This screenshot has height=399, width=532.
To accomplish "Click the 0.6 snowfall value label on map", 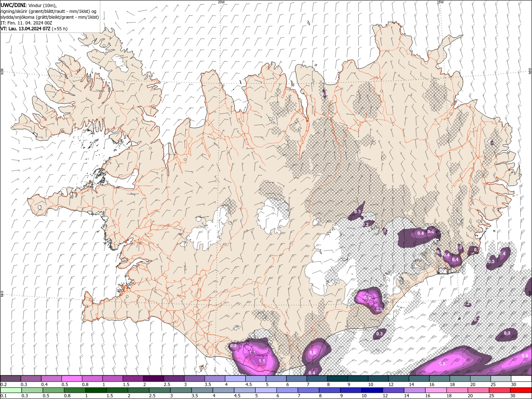I will pyautogui.click(x=313, y=352).
